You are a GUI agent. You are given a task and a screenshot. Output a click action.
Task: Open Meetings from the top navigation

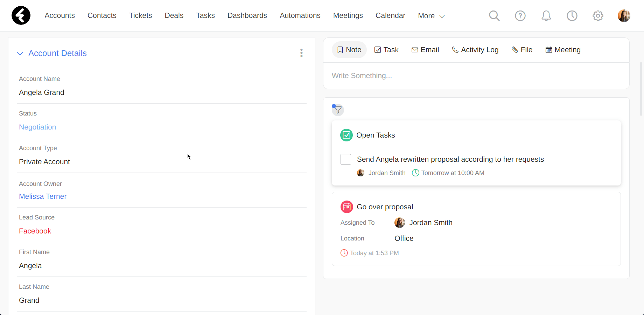tap(348, 15)
